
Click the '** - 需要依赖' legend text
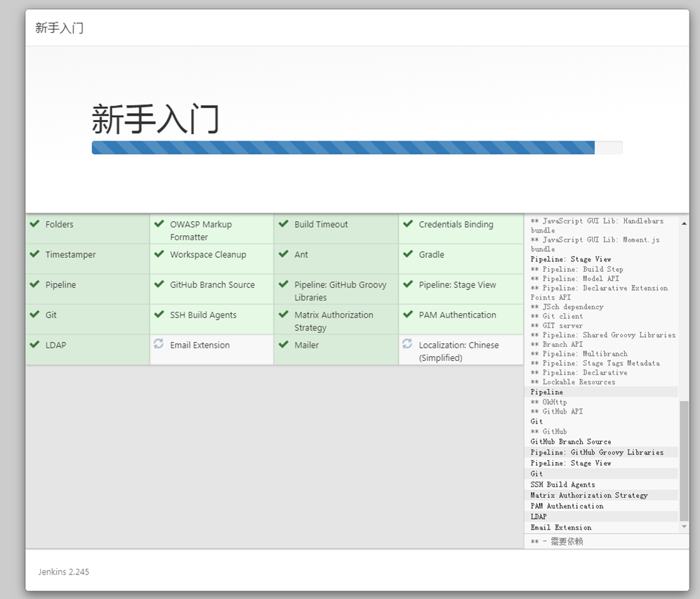[x=557, y=541]
